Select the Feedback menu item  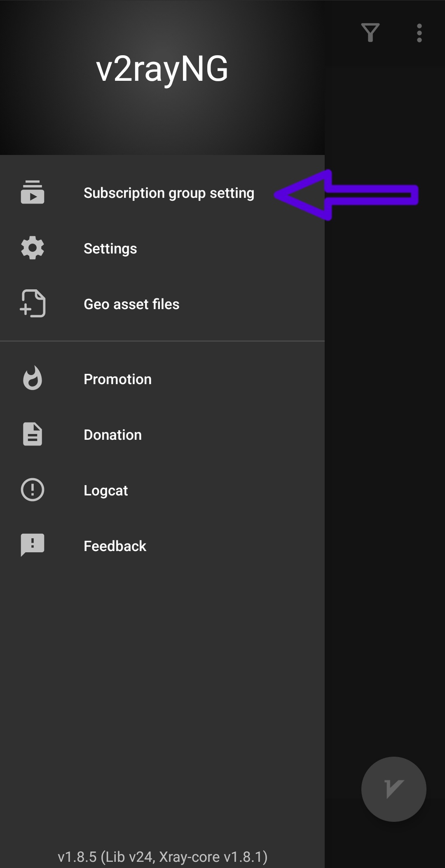tap(115, 546)
